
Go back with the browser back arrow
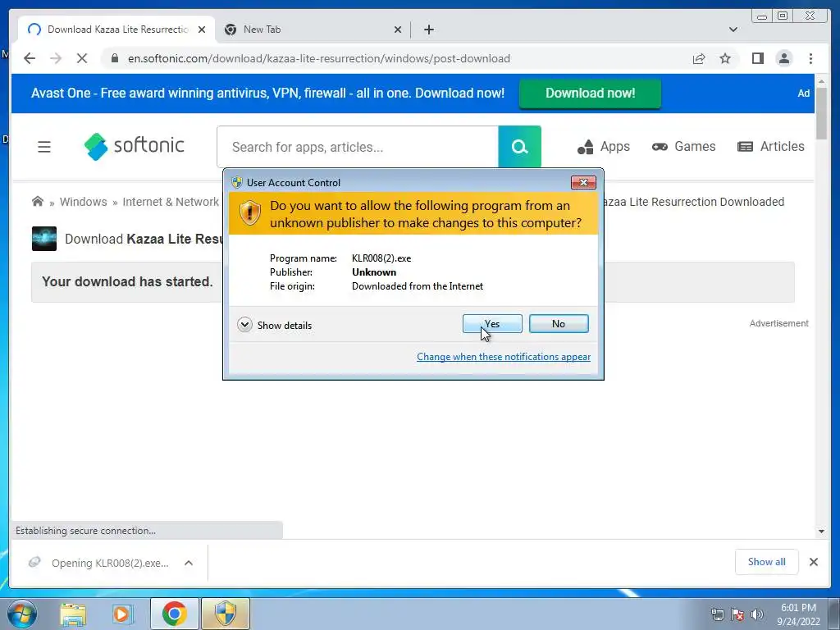click(30, 58)
